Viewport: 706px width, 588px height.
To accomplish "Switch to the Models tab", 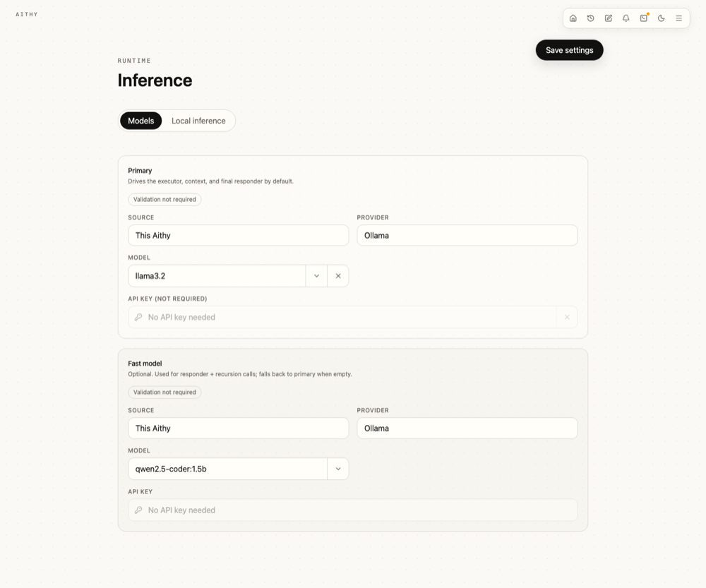I will [x=141, y=121].
